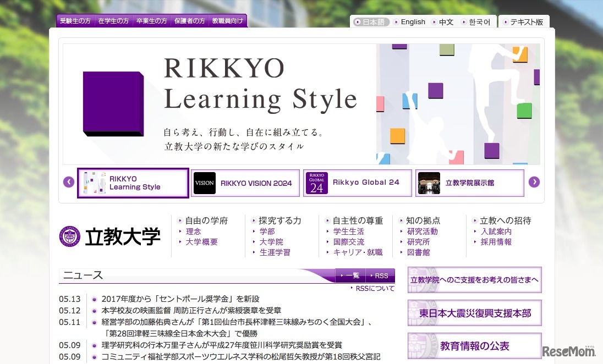The height and width of the screenshot is (364, 603).
Task: Click the 東日本大震災復興支援本部 banner
Action: pyautogui.click(x=474, y=312)
